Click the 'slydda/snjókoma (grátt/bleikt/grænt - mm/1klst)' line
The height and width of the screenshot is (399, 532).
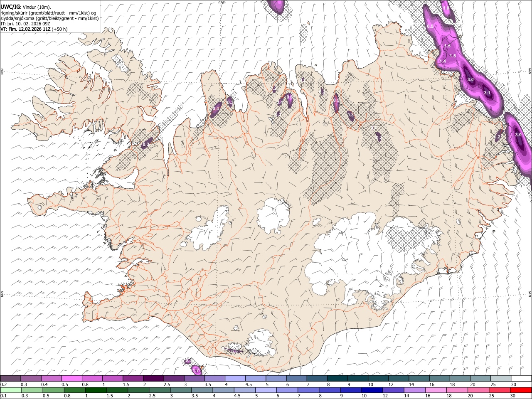[49, 18]
